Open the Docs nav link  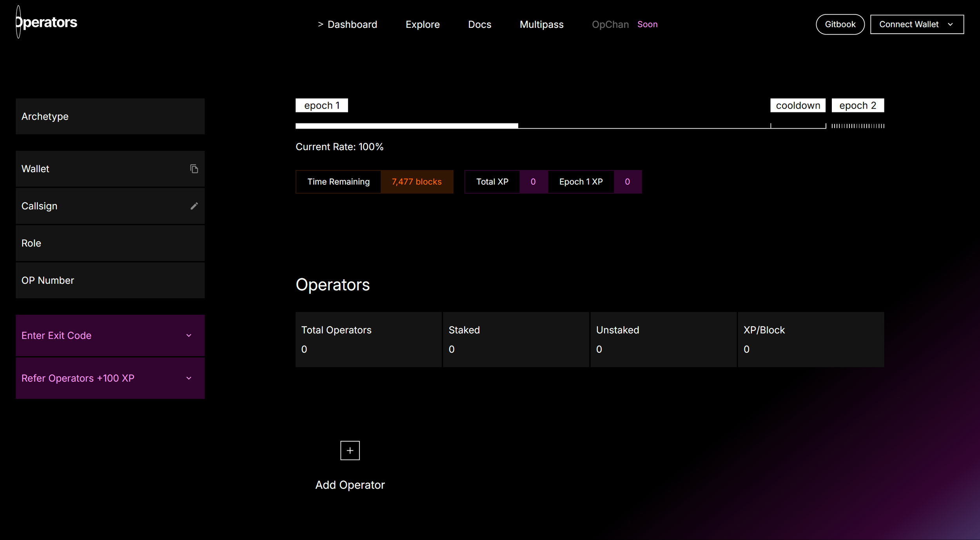(479, 25)
